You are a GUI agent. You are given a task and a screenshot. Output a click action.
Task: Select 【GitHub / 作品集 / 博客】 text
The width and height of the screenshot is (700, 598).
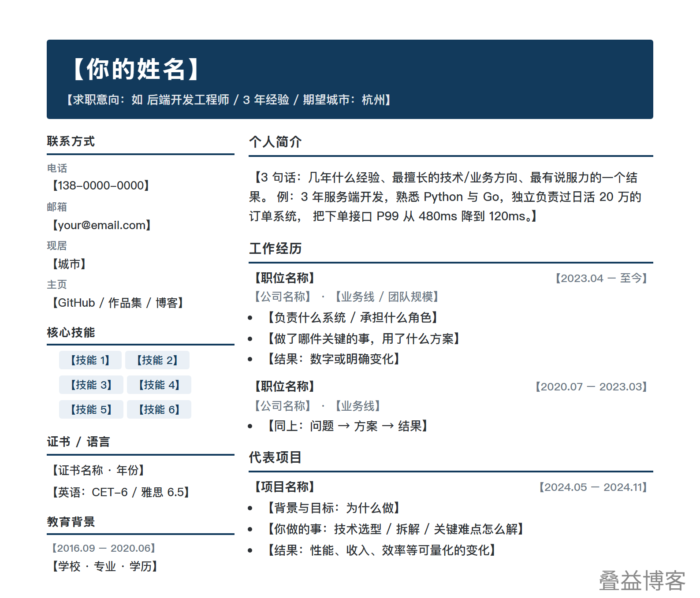(x=118, y=303)
